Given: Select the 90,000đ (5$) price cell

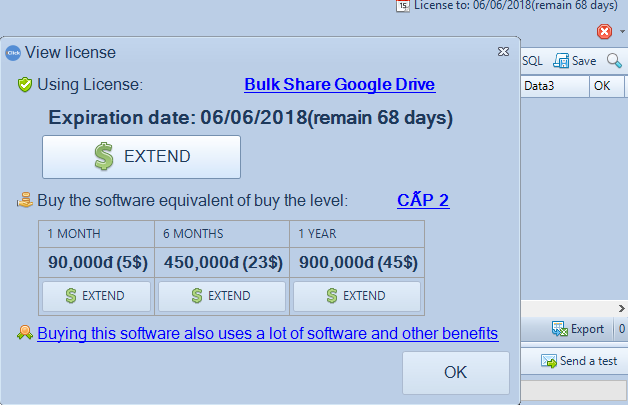Looking at the screenshot, I should [97, 262].
